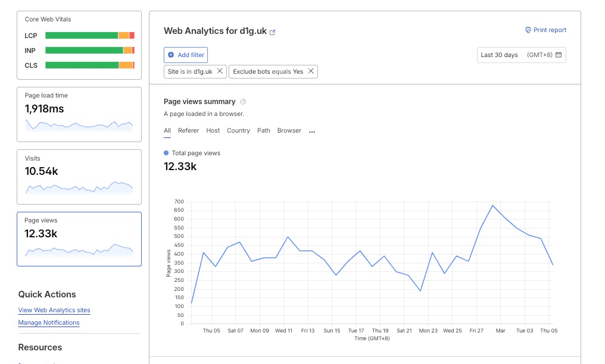This screenshot has width=605, height=364.
Task: Switch to the Country tab
Action: tap(238, 130)
